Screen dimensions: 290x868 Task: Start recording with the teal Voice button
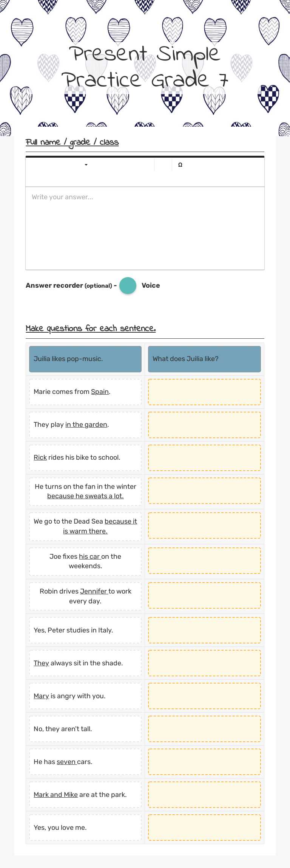[128, 286]
